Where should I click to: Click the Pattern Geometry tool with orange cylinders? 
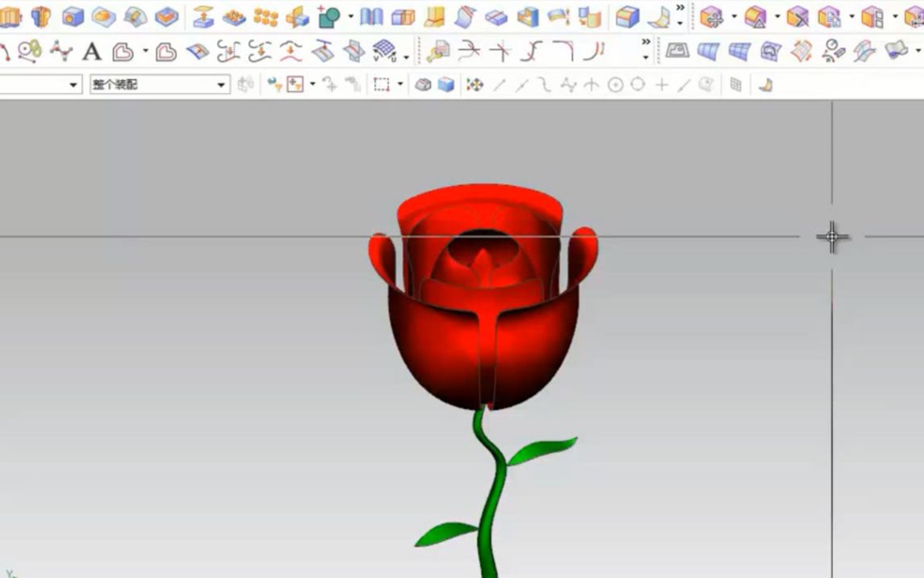tap(266, 17)
